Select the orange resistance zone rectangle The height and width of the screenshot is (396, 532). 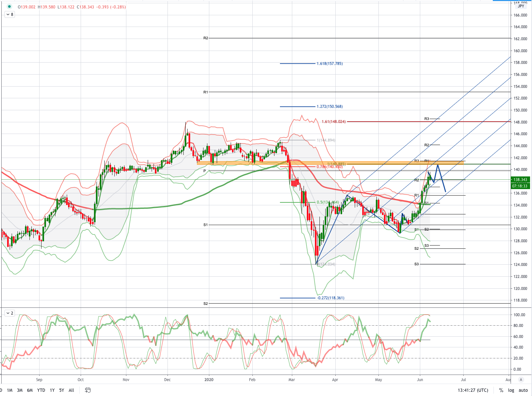coord(330,163)
